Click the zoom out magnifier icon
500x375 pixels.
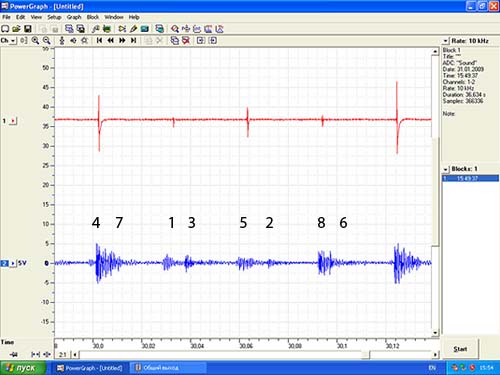click(x=47, y=41)
